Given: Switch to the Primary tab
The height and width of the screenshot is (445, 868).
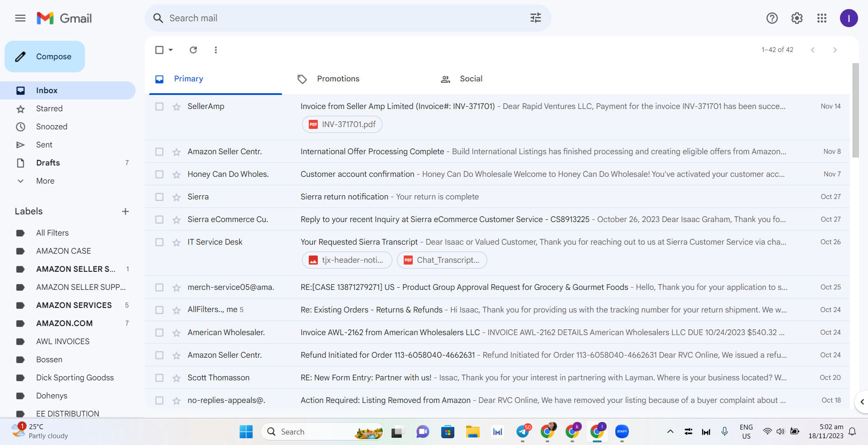Looking at the screenshot, I should pos(216,79).
